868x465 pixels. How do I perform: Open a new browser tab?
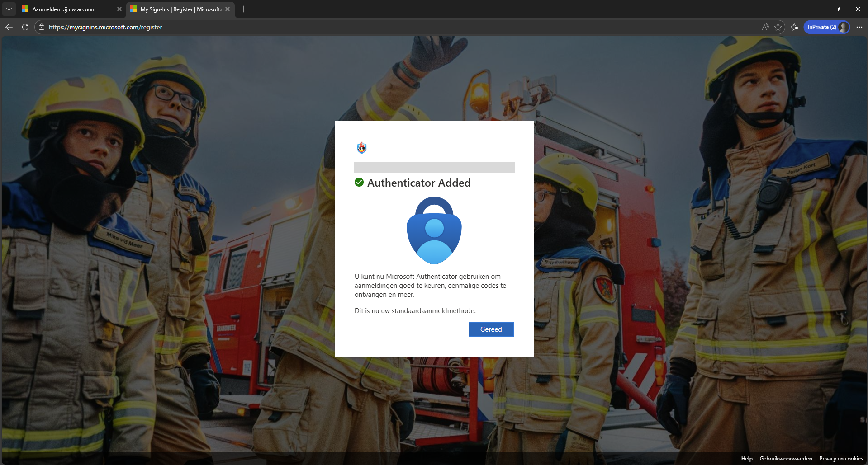coord(244,9)
